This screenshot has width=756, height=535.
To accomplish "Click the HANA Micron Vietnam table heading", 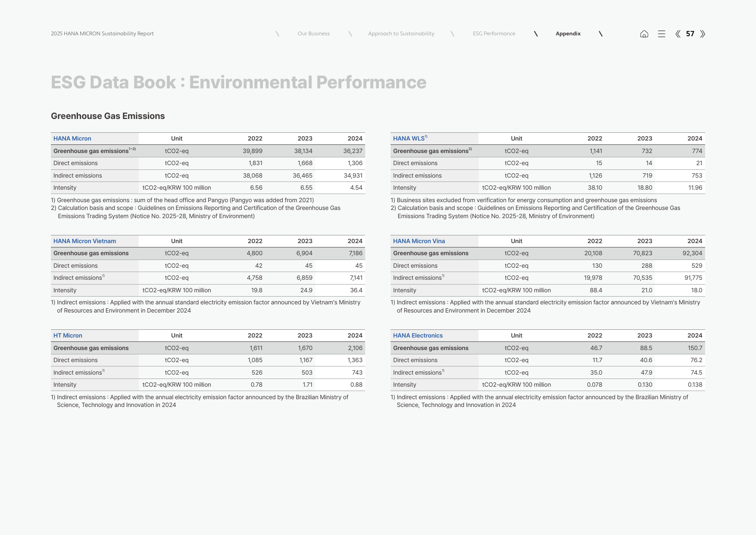I will coord(84,241).
